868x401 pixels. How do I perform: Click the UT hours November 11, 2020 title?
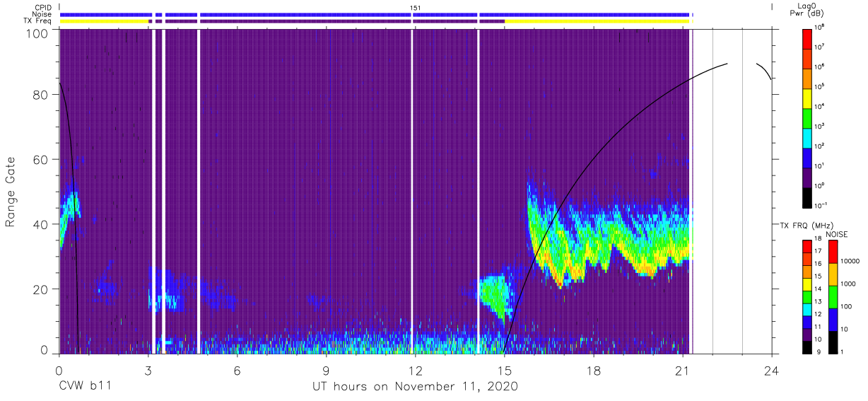coord(416,387)
